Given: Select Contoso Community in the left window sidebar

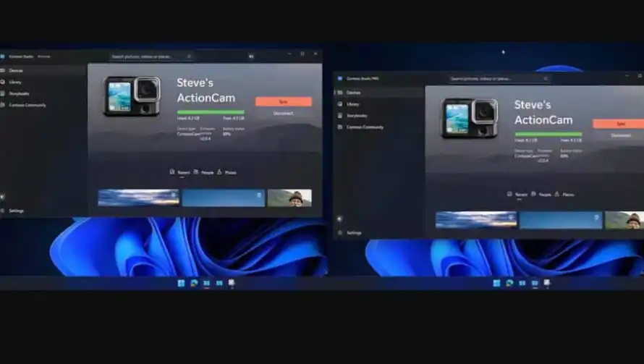Looking at the screenshot, I should (26, 105).
